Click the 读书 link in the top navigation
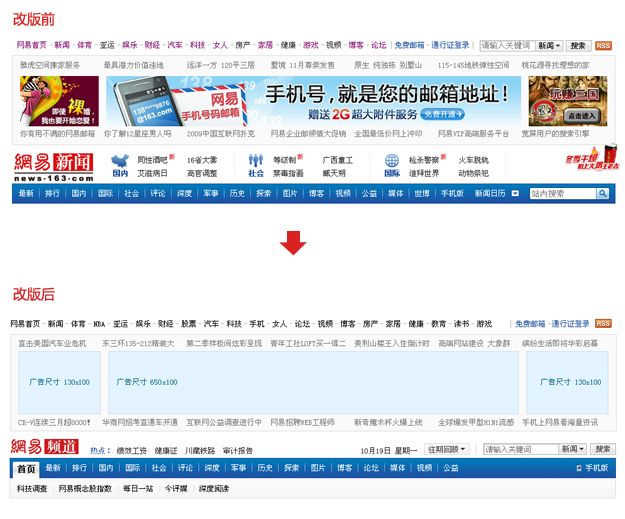Screen dimensions: 625x519 (x=461, y=324)
